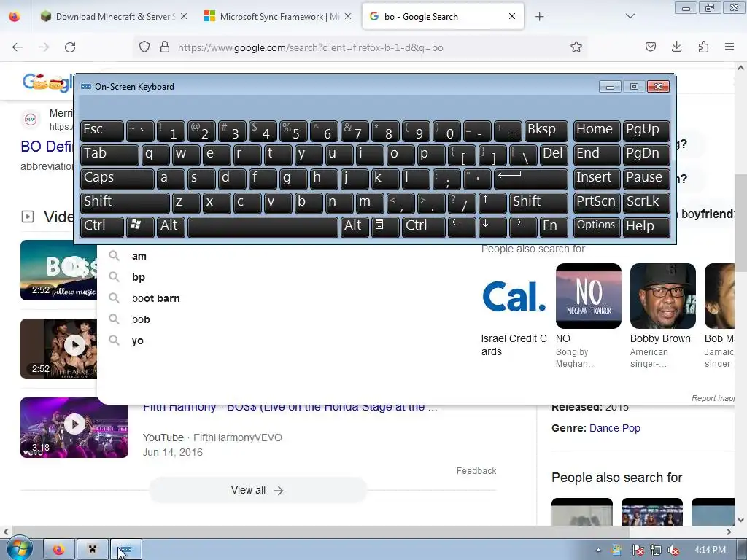
Task: Open the Firefox downloads panel
Action: [676, 47]
